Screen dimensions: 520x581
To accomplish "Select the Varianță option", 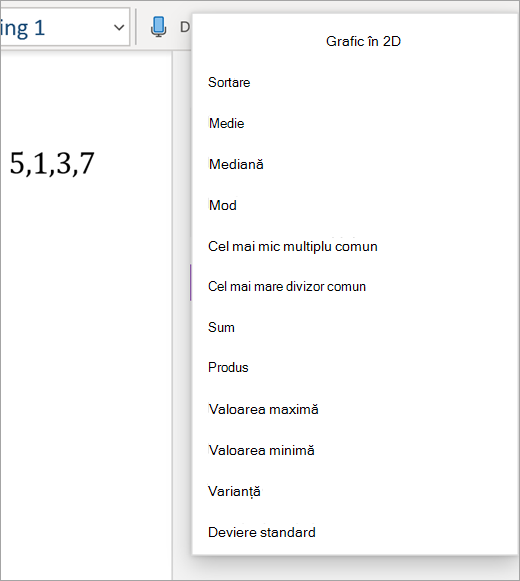I will click(234, 491).
